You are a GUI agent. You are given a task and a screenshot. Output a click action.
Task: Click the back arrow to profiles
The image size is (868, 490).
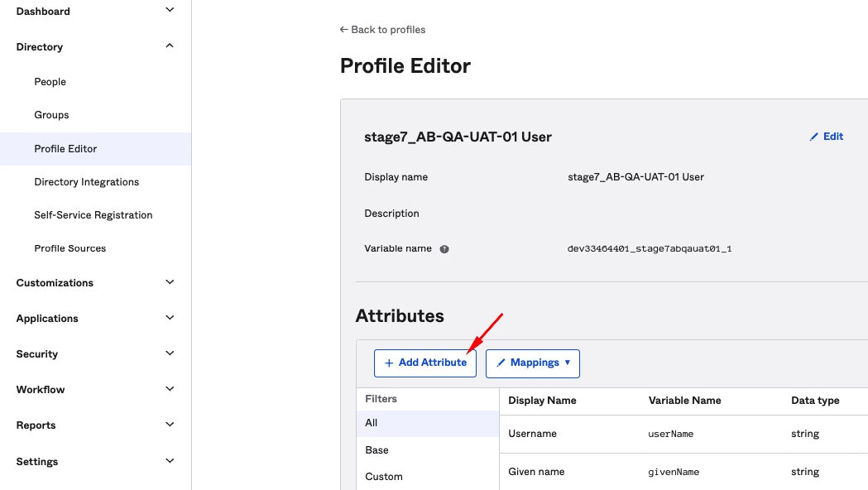click(x=344, y=30)
